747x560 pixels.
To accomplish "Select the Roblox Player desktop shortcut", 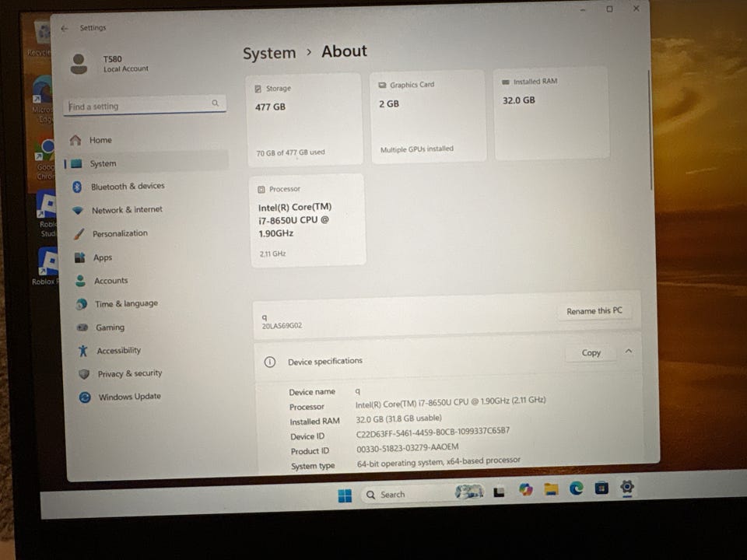I will (x=45, y=266).
